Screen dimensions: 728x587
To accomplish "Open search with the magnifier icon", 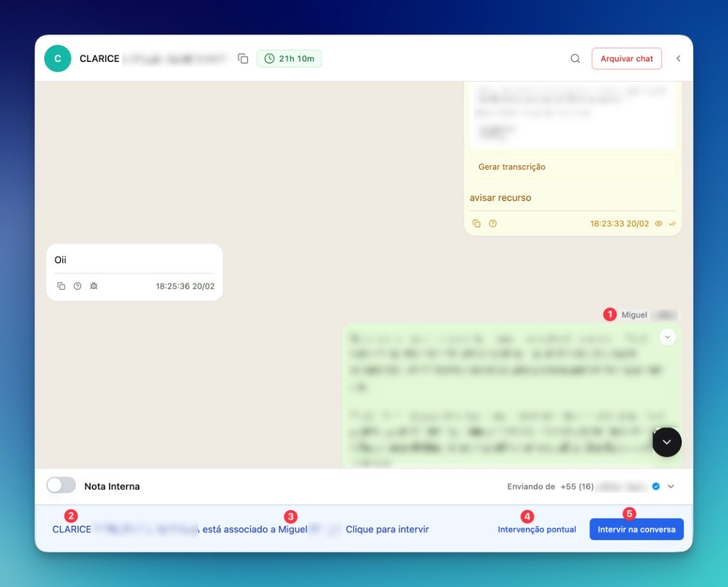I will coord(575,59).
